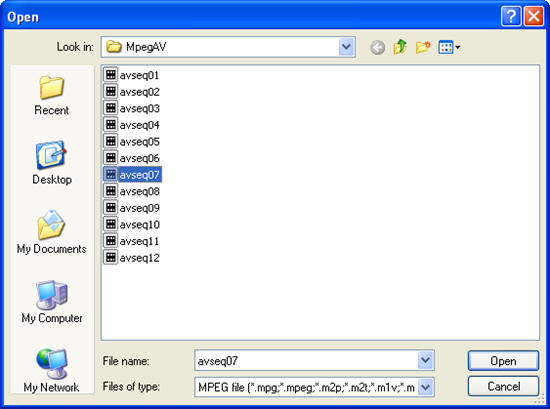The width and height of the screenshot is (550, 409).
Task: Expand the Files of type dropdown
Action: click(x=425, y=387)
